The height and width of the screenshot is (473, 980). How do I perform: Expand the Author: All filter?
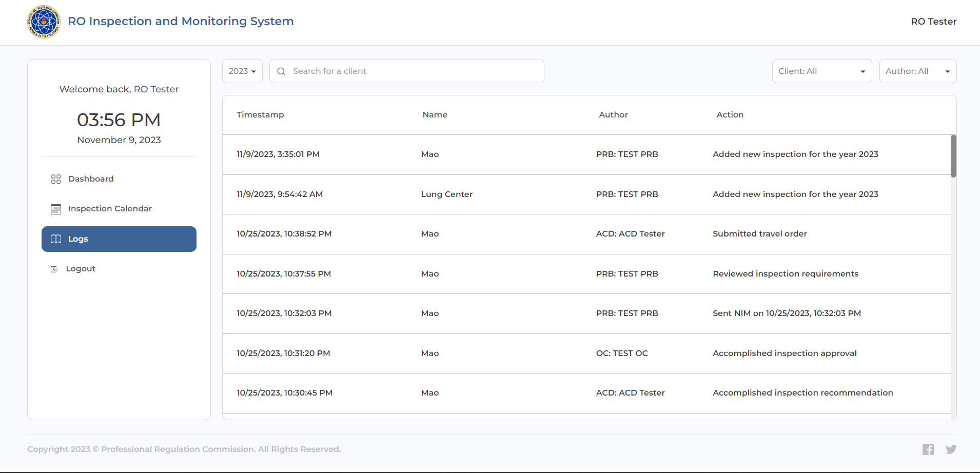[917, 71]
